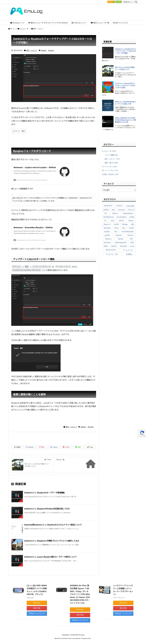Viewport: 146px width, 644px height.
Task: Open Prev article Cemu thumbnail
Action: click(18, 465)
